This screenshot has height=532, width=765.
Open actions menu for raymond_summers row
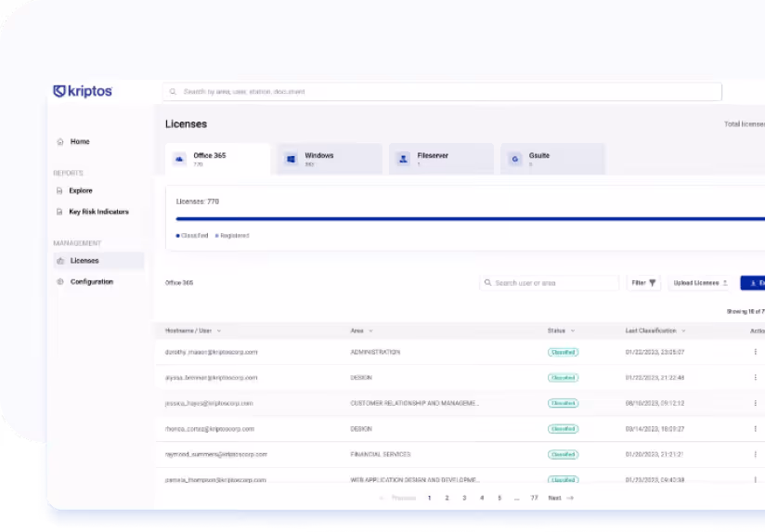coord(755,454)
